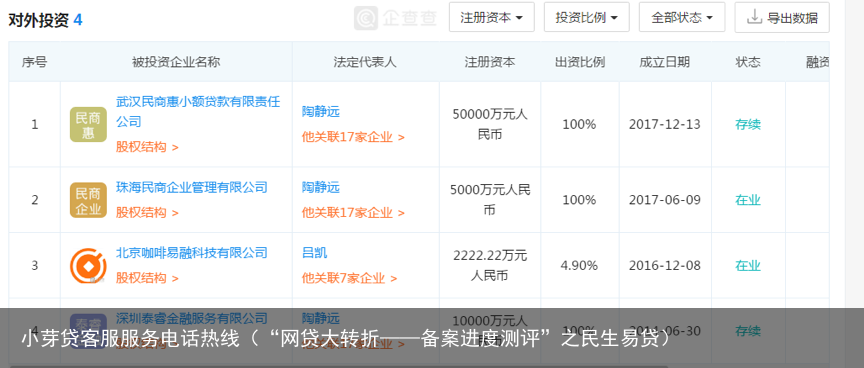This screenshot has height=368, width=864.
Task: Open 他关联17家企业 link in row 2
Action: (353, 213)
